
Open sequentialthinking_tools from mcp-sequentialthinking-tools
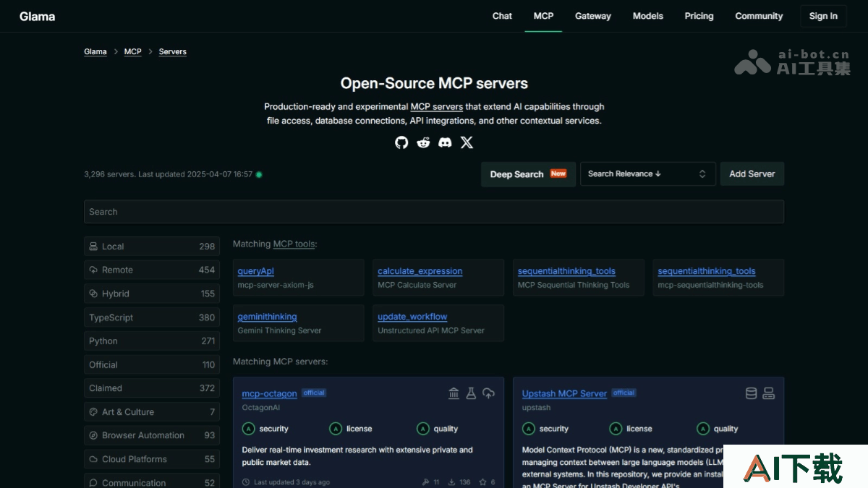(x=707, y=271)
